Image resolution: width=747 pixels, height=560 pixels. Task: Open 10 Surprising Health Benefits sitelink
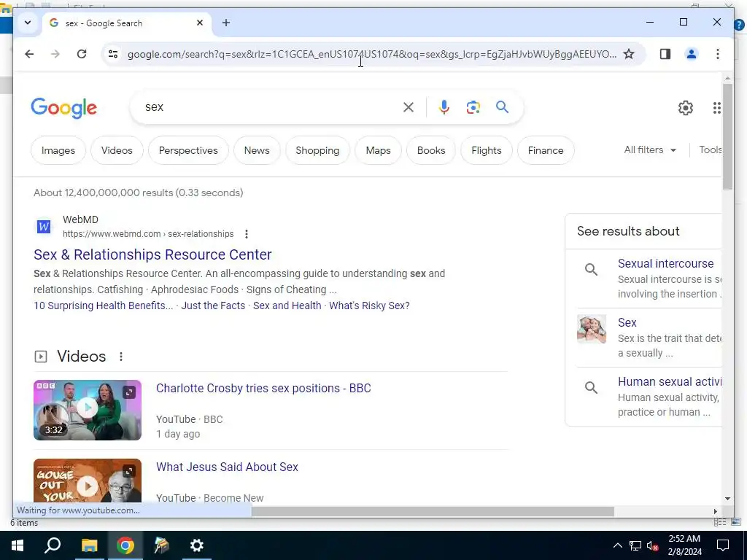point(104,306)
